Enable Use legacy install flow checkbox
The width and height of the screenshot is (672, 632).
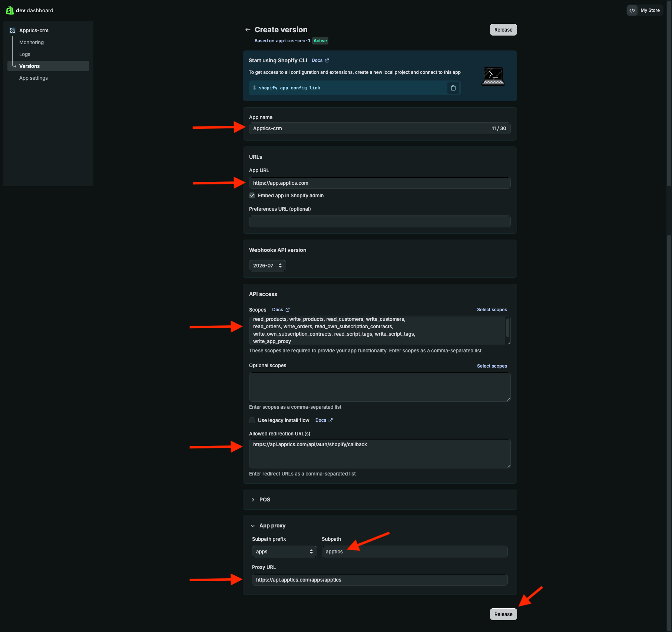(252, 420)
